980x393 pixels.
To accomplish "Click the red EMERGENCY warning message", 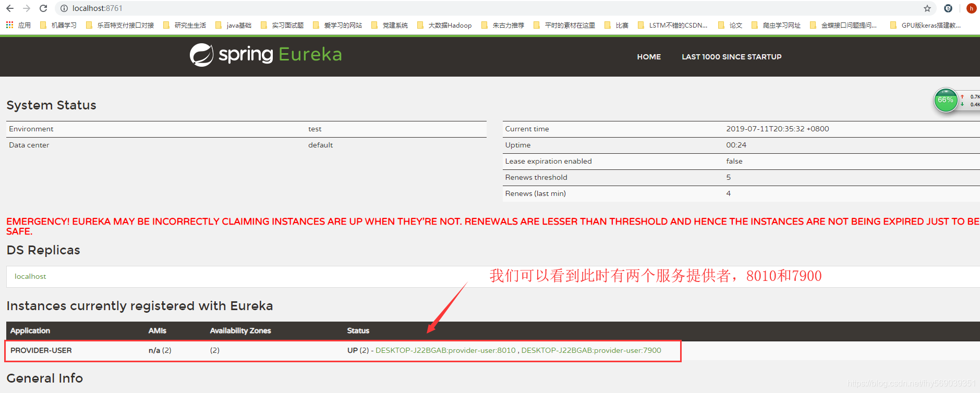I will (493, 226).
